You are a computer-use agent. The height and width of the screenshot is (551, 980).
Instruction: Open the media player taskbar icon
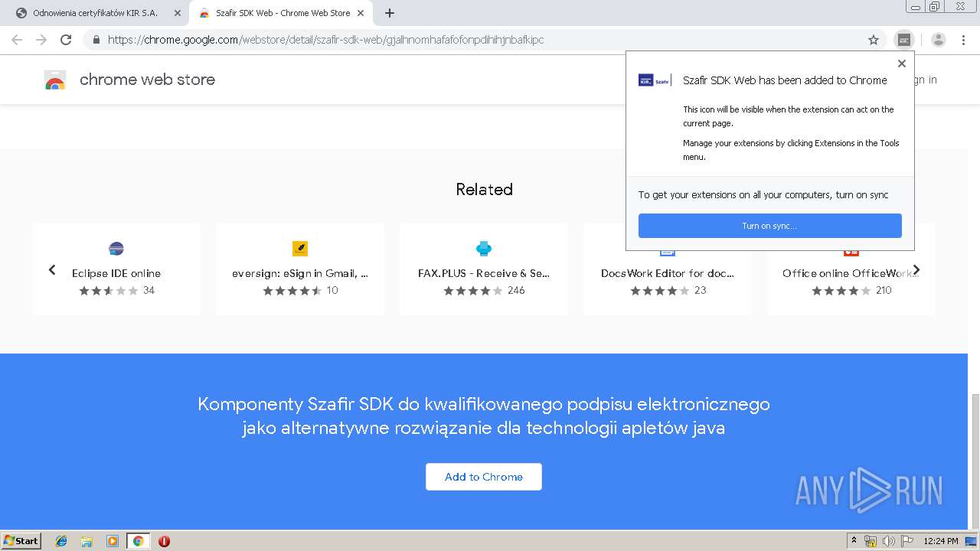[113, 541]
